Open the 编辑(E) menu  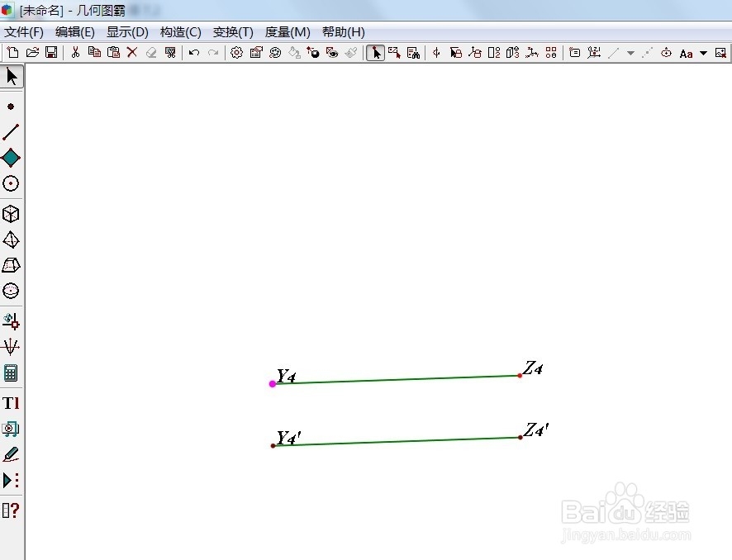[75, 32]
